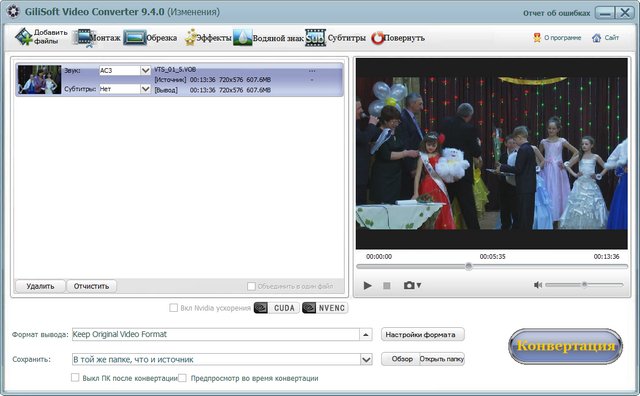Open the Эффекты effects tool
The image size is (640, 396).
tap(208, 38)
